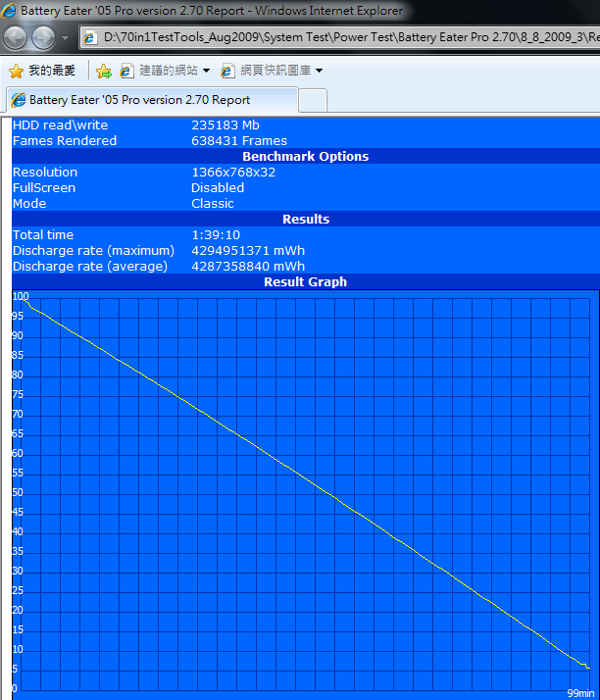Click the browser Back button
The width and height of the screenshot is (600, 700).
point(16,38)
